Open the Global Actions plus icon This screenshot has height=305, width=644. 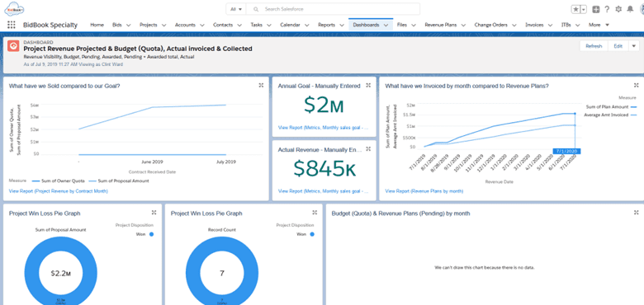click(x=596, y=9)
